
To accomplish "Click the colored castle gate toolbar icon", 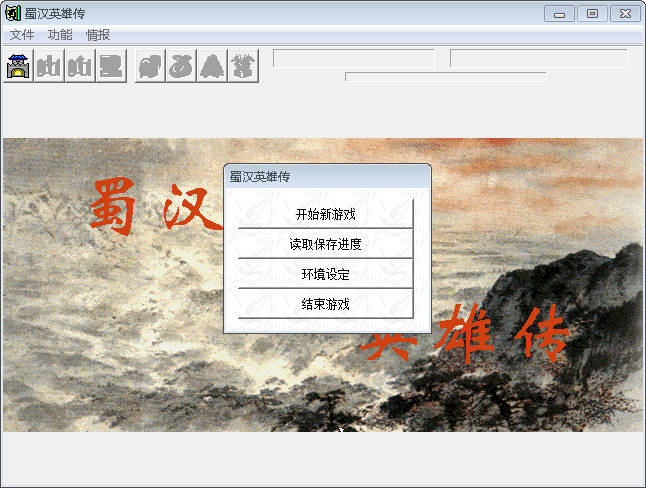I will point(19,66).
